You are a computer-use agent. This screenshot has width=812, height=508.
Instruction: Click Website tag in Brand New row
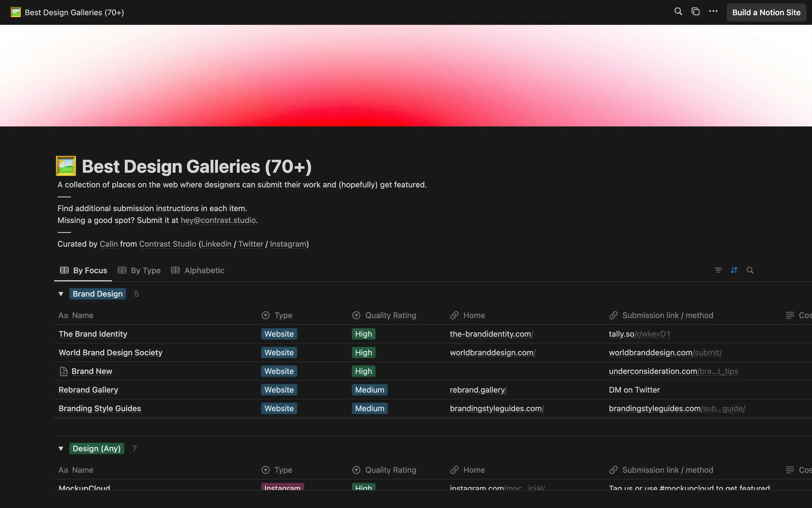(x=279, y=371)
